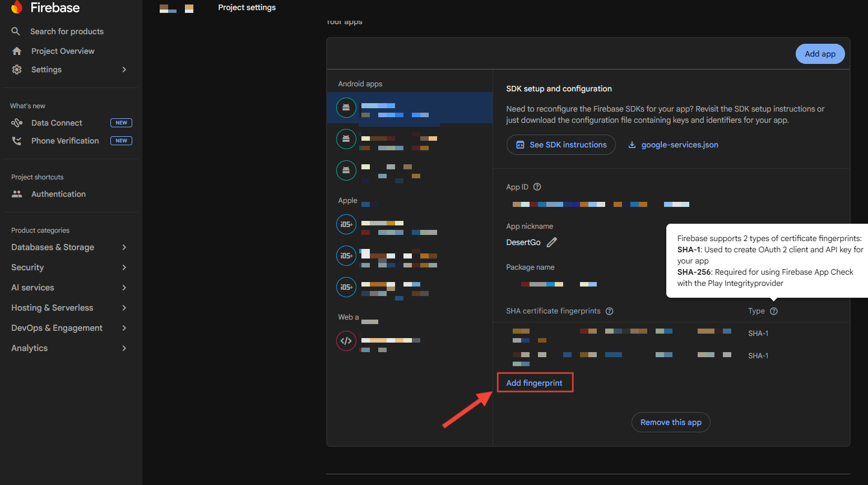Click the Package name label
Viewport: 868px width, 485px height.
pyautogui.click(x=530, y=267)
